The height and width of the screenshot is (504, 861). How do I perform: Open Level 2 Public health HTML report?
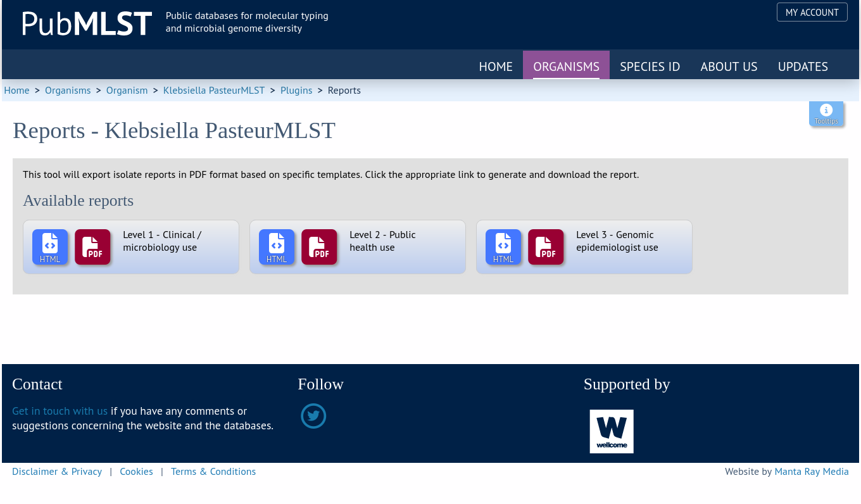pyautogui.click(x=277, y=247)
